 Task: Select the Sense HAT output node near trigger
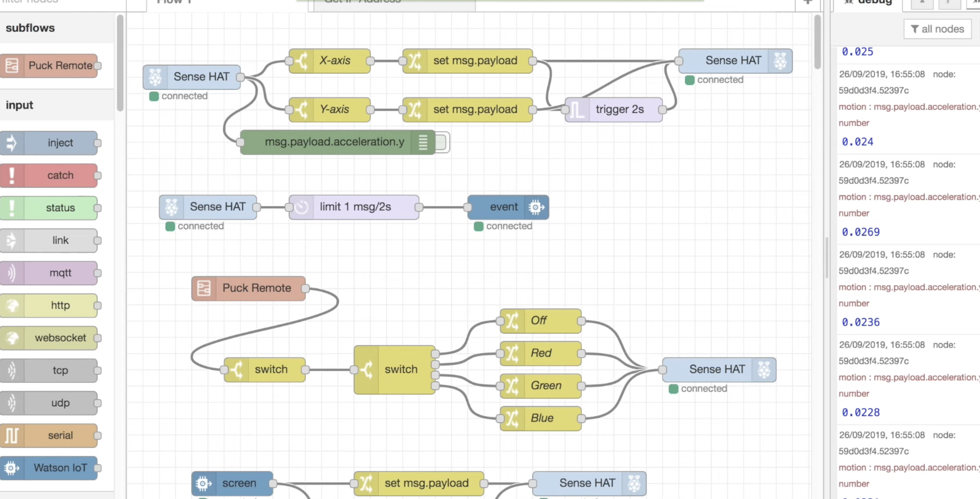tap(735, 61)
